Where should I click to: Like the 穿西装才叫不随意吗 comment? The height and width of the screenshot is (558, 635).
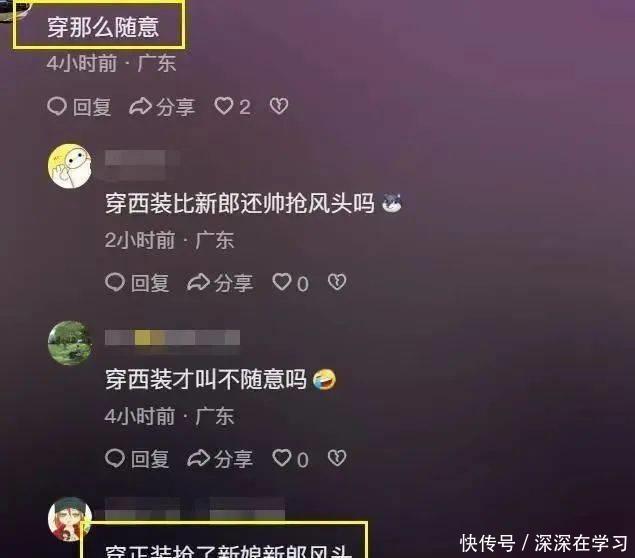coord(290,459)
